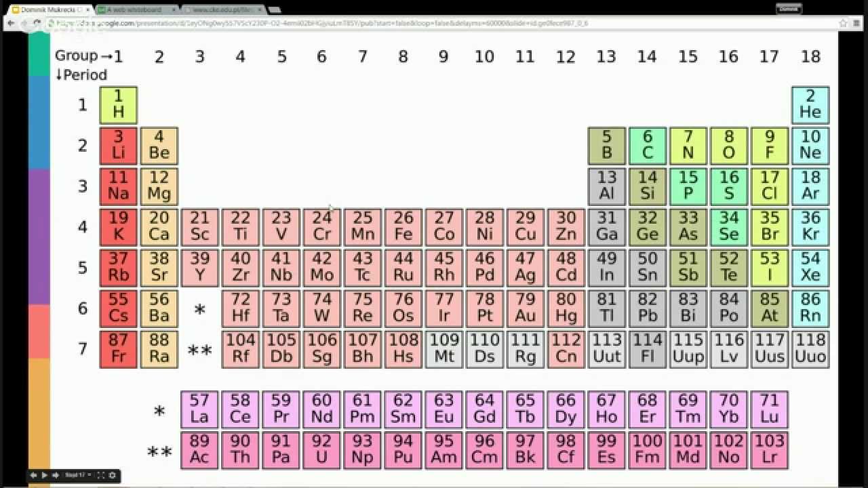868x488 pixels.
Task: Open the slide number dropdown
Action: coord(78,475)
